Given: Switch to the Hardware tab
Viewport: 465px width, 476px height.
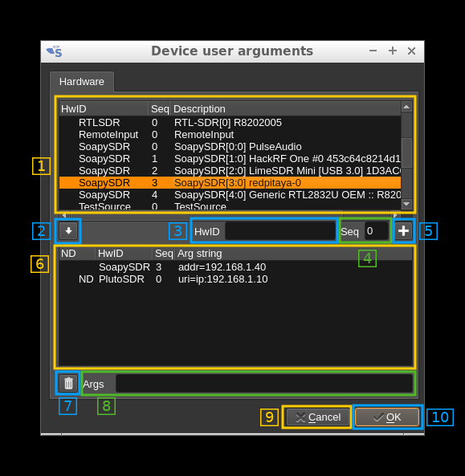Looking at the screenshot, I should 82,82.
